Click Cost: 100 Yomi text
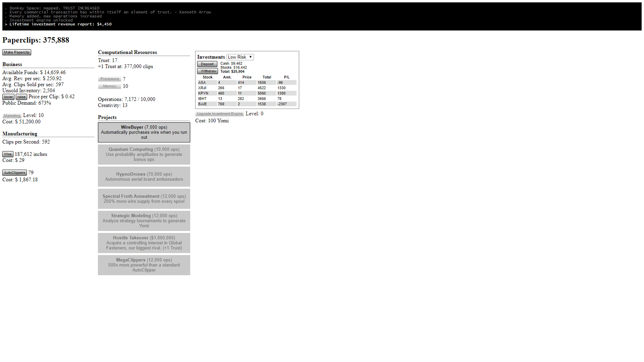The width and height of the screenshot is (644, 362). (x=212, y=121)
